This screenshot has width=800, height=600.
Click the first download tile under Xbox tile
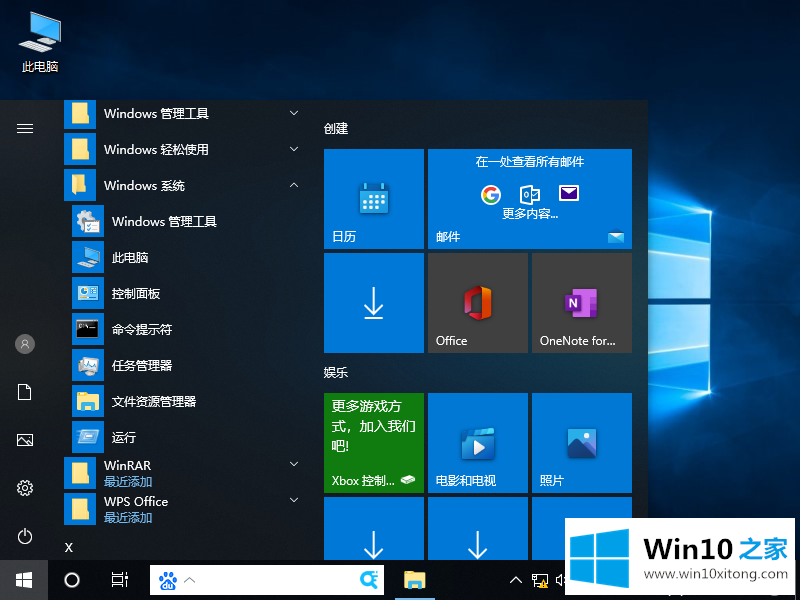[x=374, y=529]
